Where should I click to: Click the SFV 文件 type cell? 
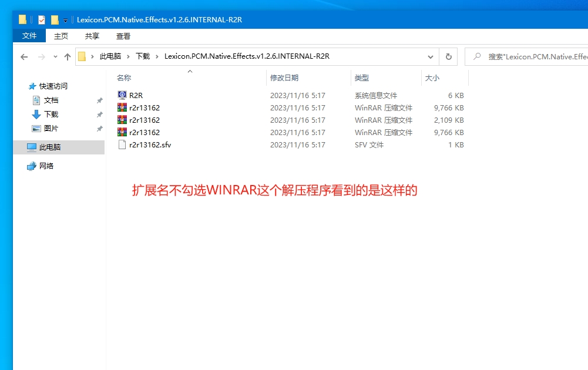369,145
